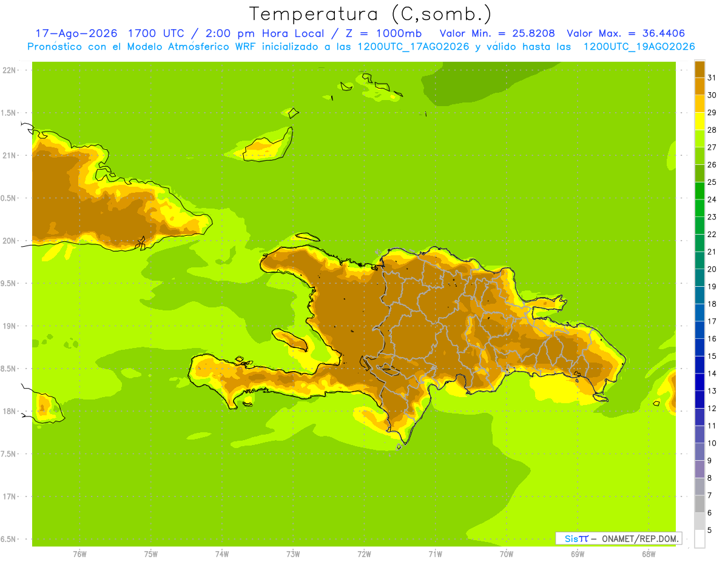The width and height of the screenshot is (728, 562).
Task: Click longitude label '72W'
Action: click(364, 554)
